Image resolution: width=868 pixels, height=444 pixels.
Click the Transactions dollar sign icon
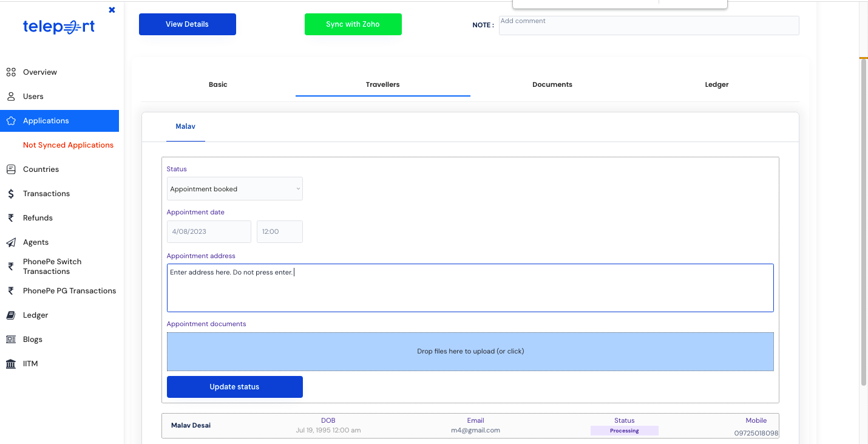pos(11,194)
